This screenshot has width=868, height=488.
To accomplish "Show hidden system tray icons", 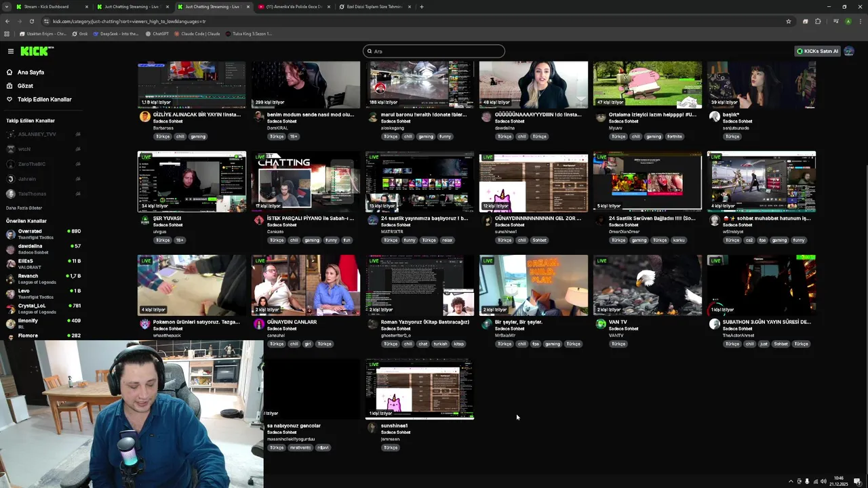I will click(x=791, y=481).
